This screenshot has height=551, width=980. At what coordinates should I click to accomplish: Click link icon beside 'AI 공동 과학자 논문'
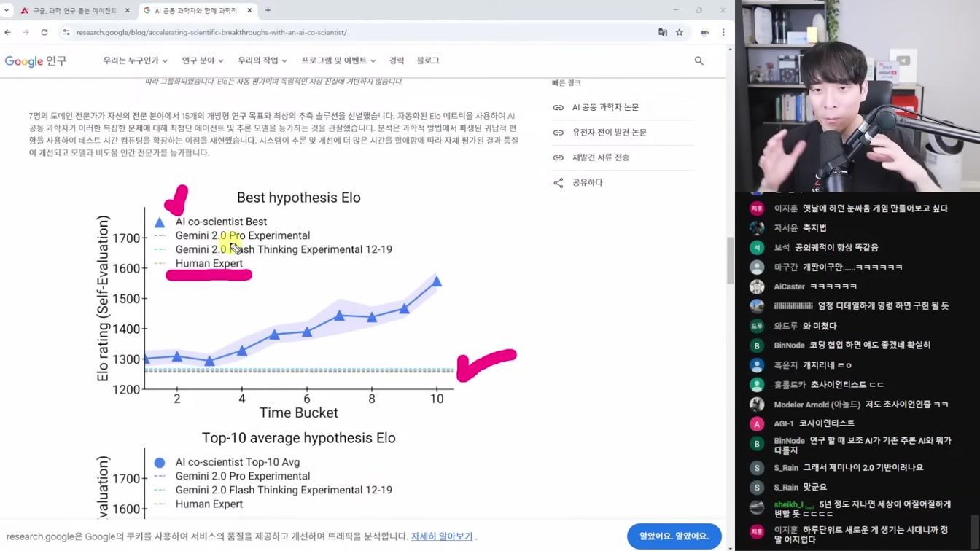pyautogui.click(x=559, y=108)
